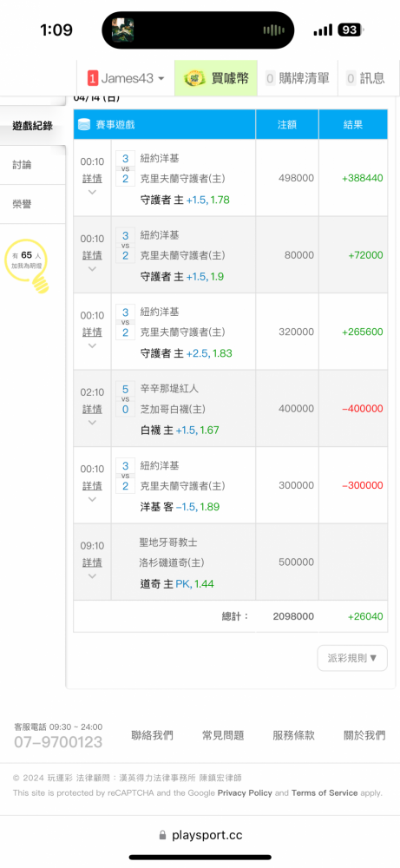Open the 購牌清單 purchase list

pyautogui.click(x=297, y=79)
